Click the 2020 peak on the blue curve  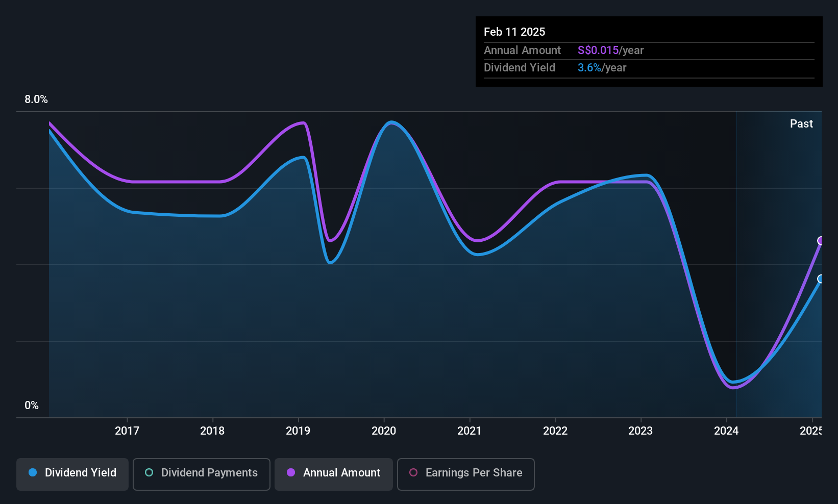tap(391, 122)
